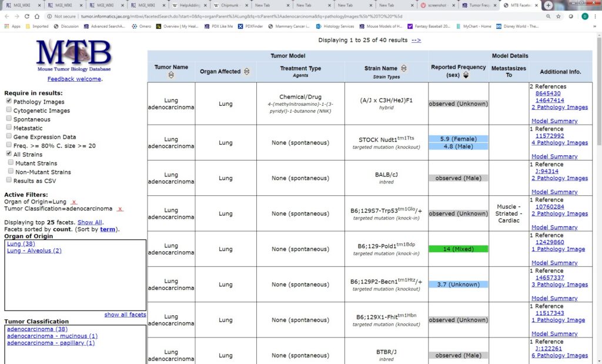602x364 pixels.
Task: Open the Chrome profile avatar icon
Action: 585,16
